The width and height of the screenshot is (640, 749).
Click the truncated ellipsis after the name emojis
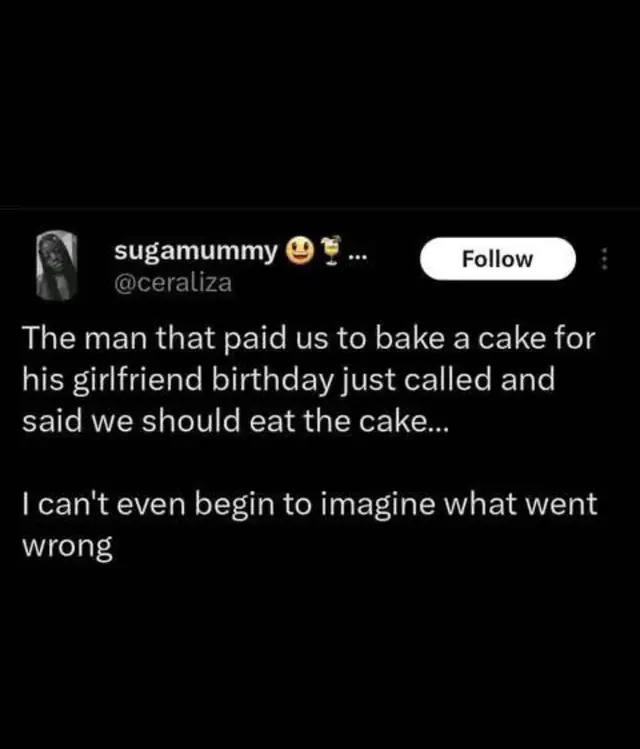pyautogui.click(x=358, y=256)
